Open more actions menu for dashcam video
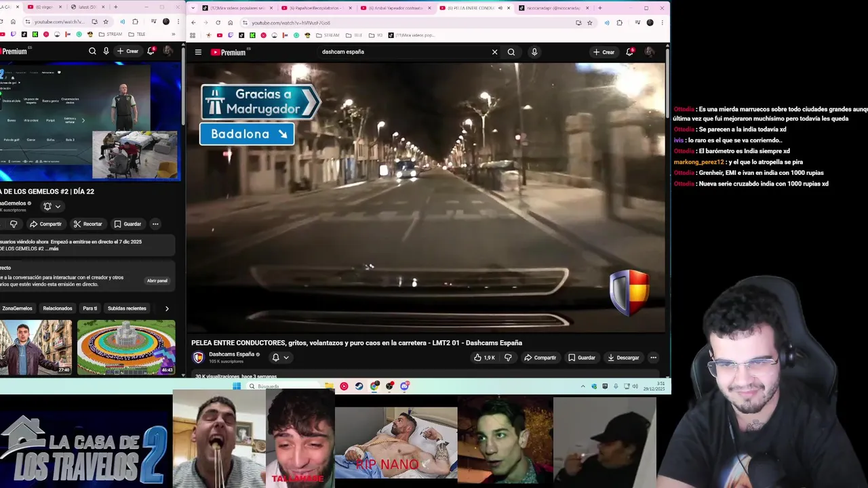868x488 pixels. [653, 358]
